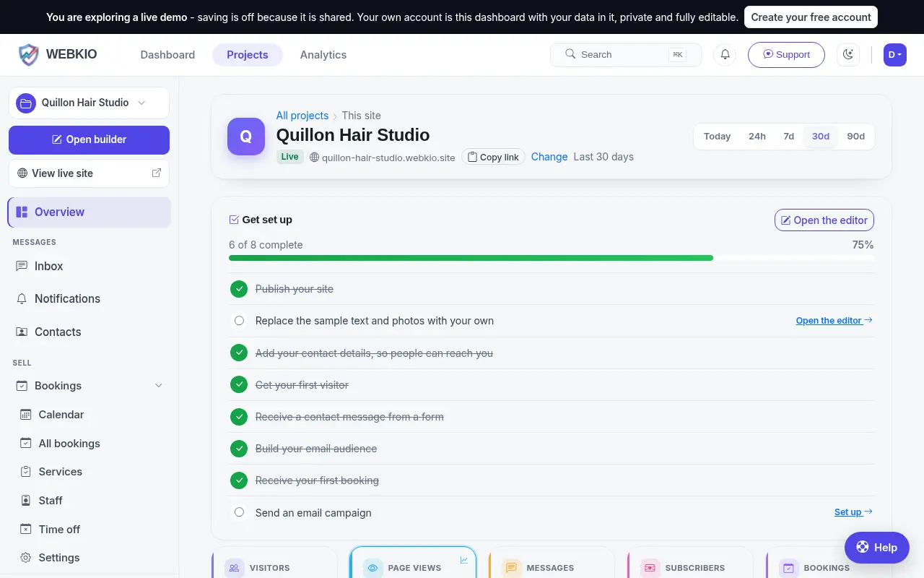The image size is (924, 578).
Task: Click the WEBKIO shield logo
Action: click(28, 55)
